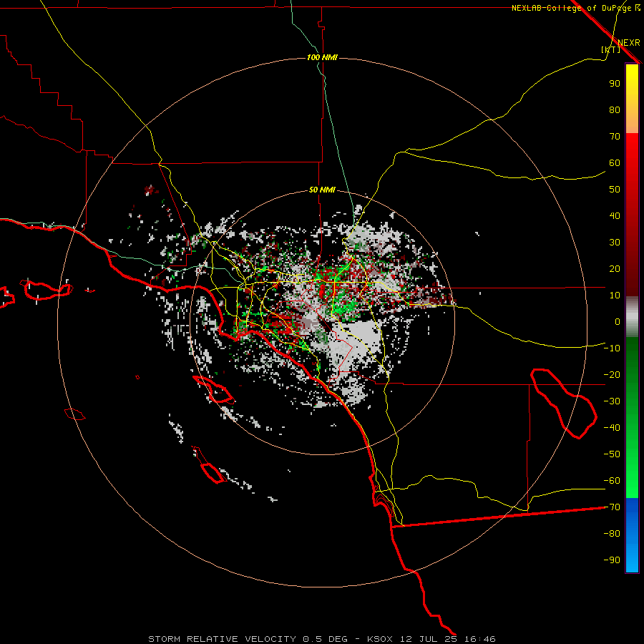
Task: Click the "[KT]" units label
Action: [x=610, y=49]
